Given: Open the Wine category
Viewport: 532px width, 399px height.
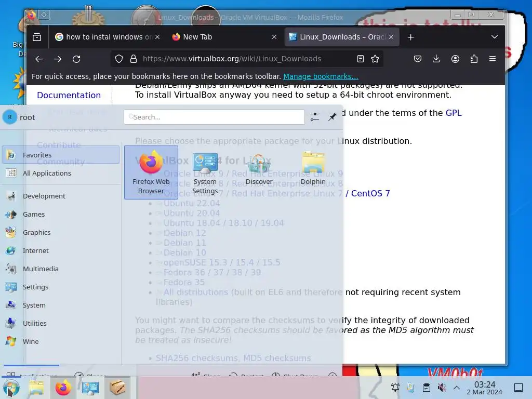Looking at the screenshot, I should coord(61,341).
